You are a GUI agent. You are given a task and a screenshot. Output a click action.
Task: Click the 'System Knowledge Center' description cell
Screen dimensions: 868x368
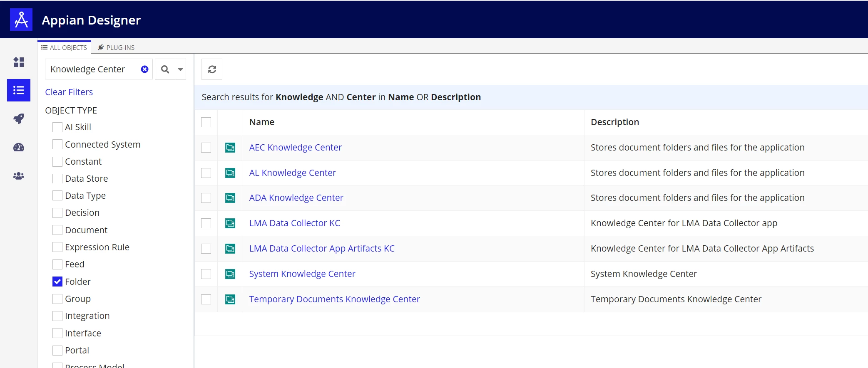(x=644, y=274)
